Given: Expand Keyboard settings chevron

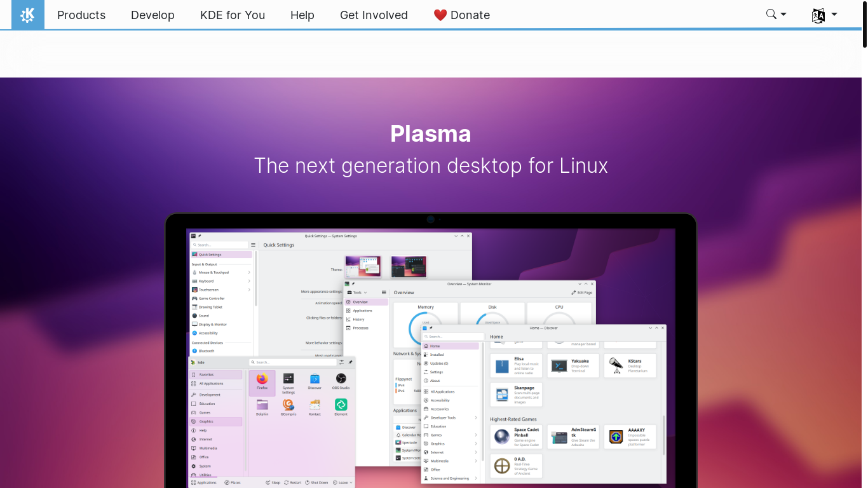Looking at the screenshot, I should 249,281.
